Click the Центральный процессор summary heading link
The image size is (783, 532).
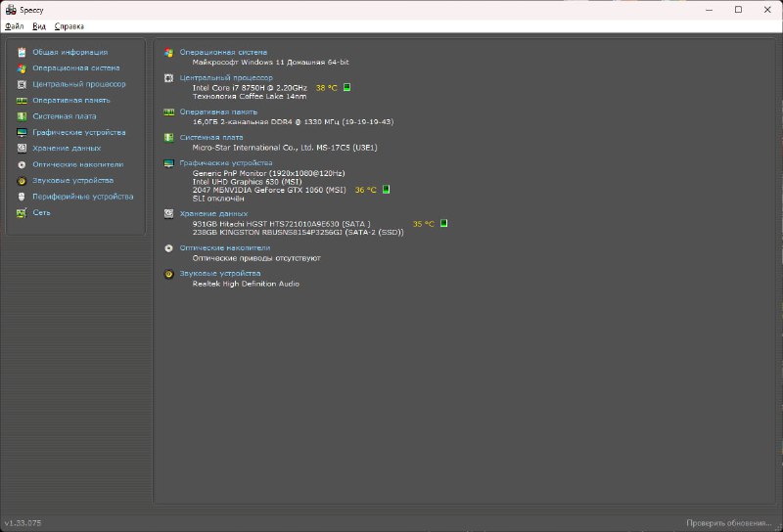(x=226, y=78)
